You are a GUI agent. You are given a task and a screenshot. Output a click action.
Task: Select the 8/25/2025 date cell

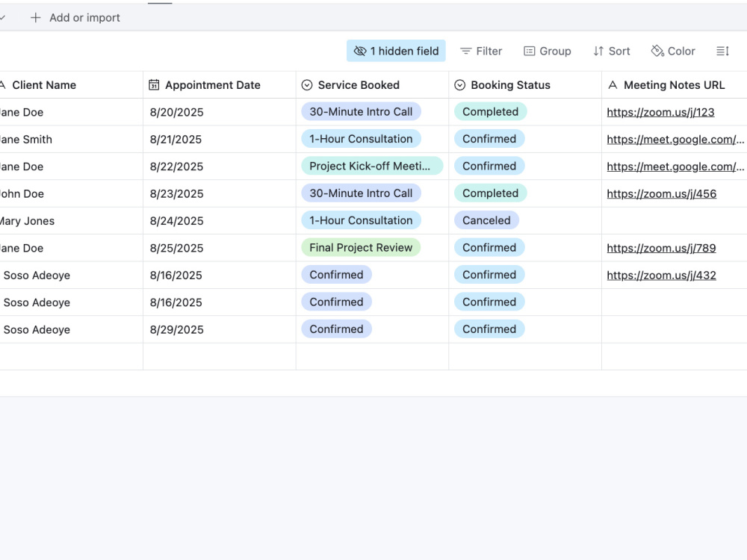click(x=220, y=248)
